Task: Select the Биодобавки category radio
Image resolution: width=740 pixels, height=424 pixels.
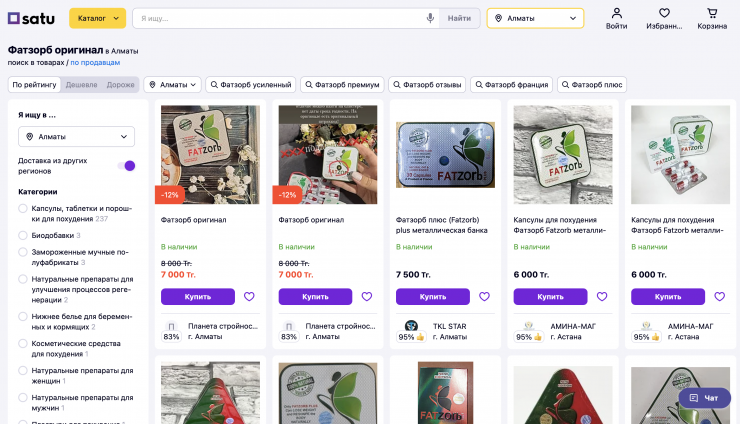Action: tap(23, 235)
